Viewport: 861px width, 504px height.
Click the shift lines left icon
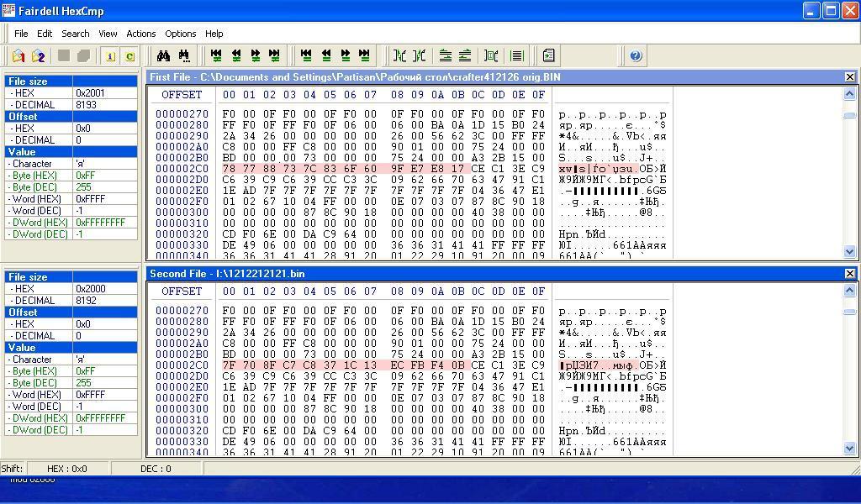coord(465,55)
